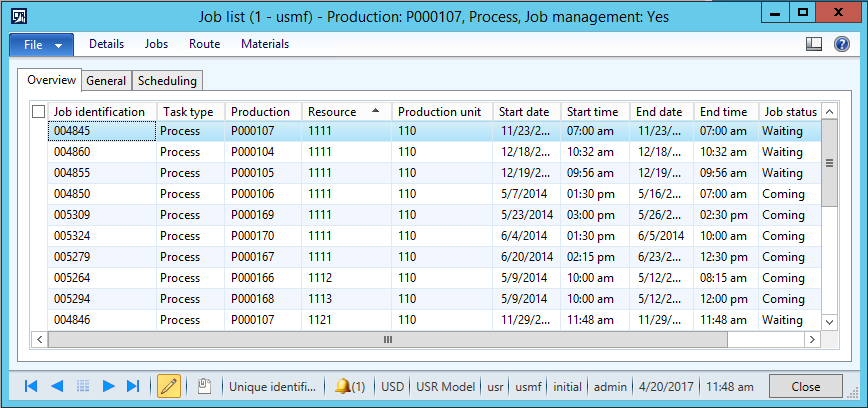The image size is (868, 408).
Task: Open the File dropdown menu
Action: point(42,44)
